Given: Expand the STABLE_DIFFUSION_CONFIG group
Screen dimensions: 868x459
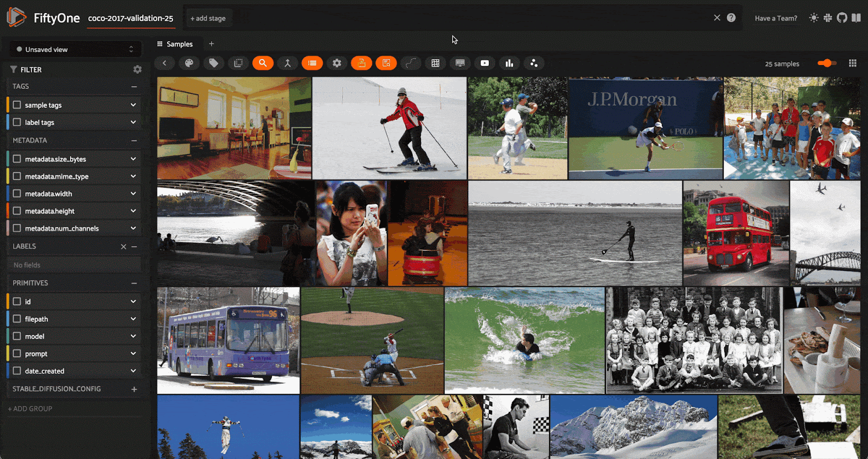Looking at the screenshot, I should [134, 389].
